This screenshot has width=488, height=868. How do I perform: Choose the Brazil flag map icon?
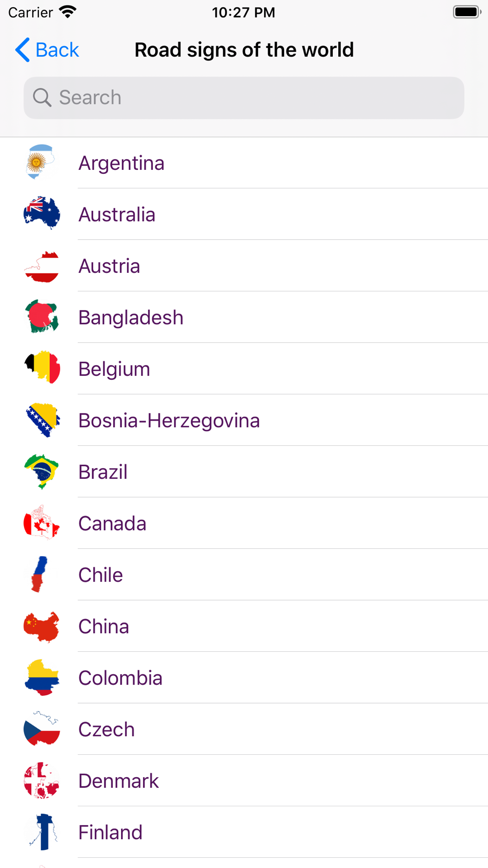[x=41, y=471]
